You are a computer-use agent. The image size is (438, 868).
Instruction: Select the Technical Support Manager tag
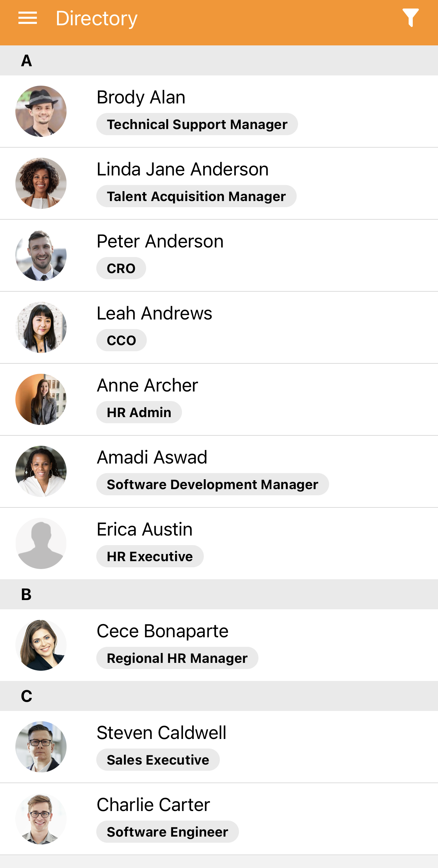point(197,125)
